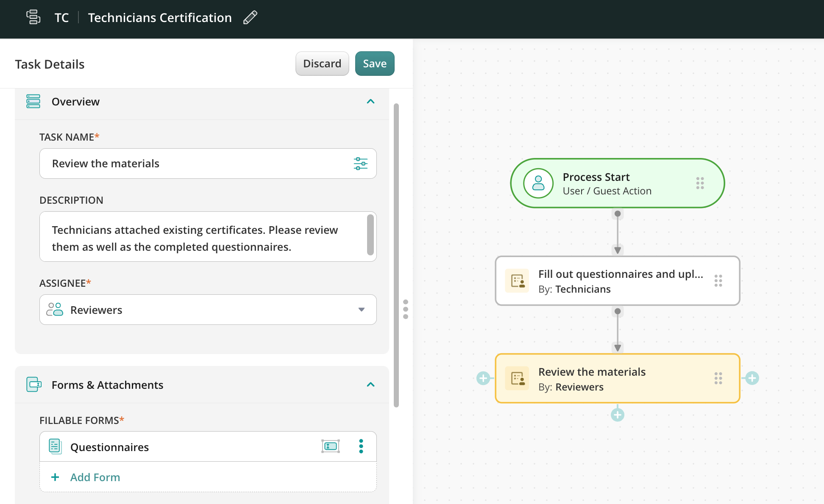Click the Task Details panel scrollbar

coord(396,254)
